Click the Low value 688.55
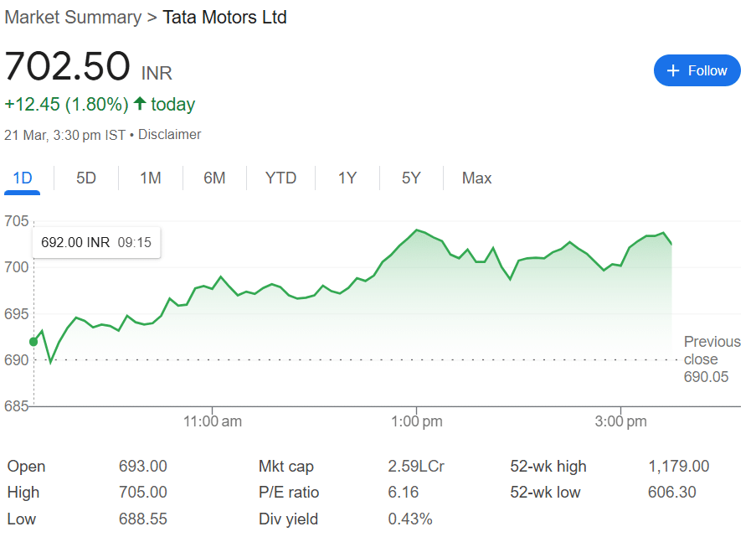Viewport: 756px width, 537px height. [142, 519]
